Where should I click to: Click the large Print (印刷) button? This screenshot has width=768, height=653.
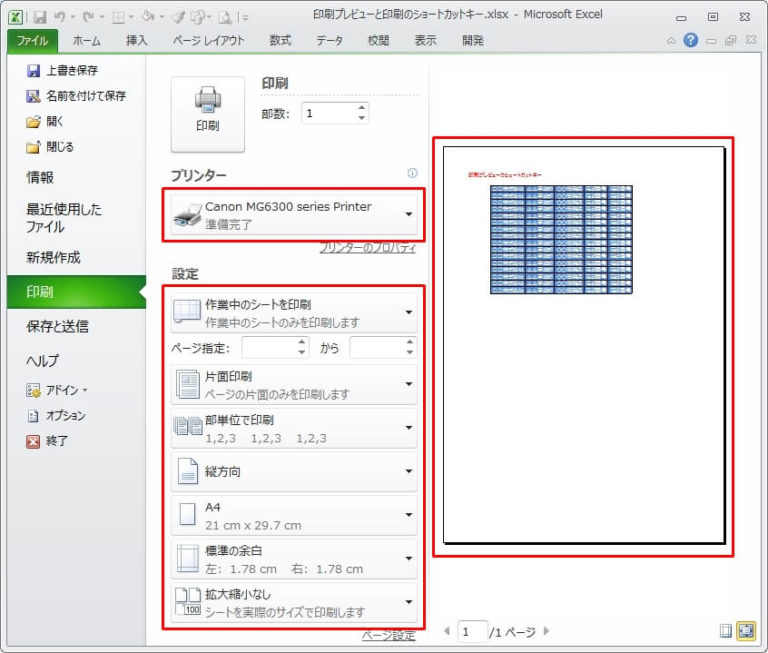point(208,114)
